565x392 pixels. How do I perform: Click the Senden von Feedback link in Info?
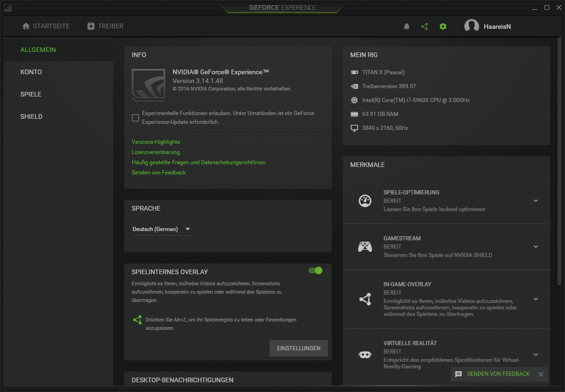point(159,173)
